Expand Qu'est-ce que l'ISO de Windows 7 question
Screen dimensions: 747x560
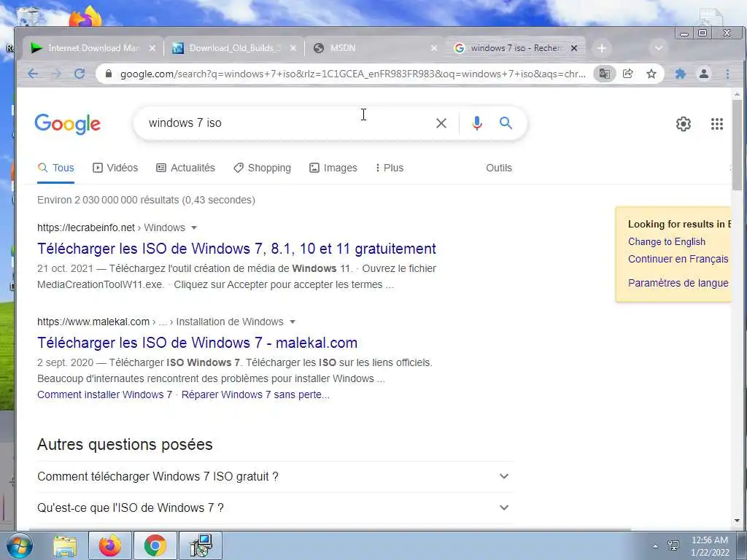(275, 508)
